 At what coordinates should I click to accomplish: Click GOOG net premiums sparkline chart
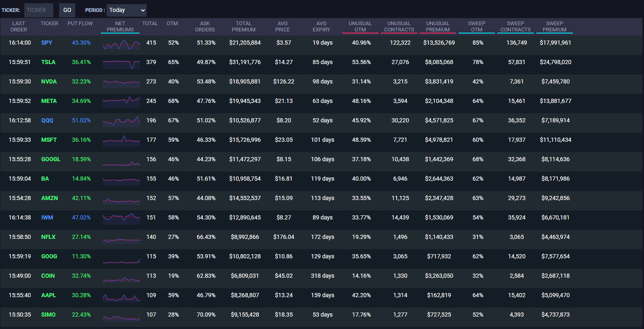pyautogui.click(x=121, y=258)
